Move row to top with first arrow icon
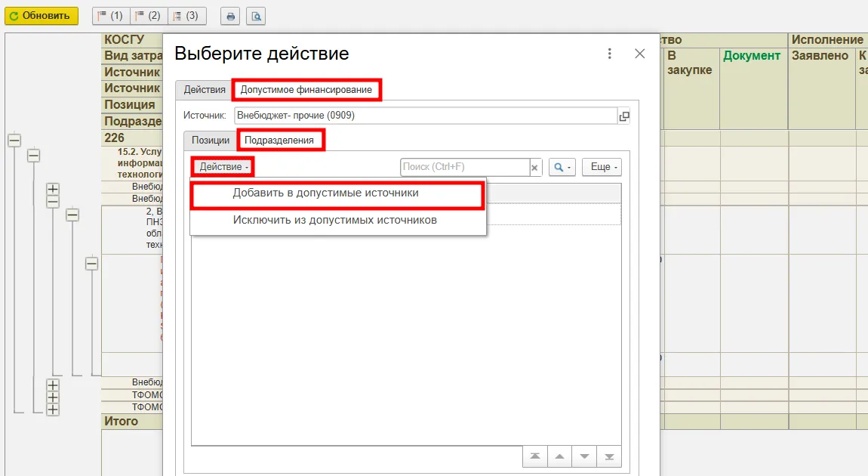868x476 pixels. [x=534, y=456]
